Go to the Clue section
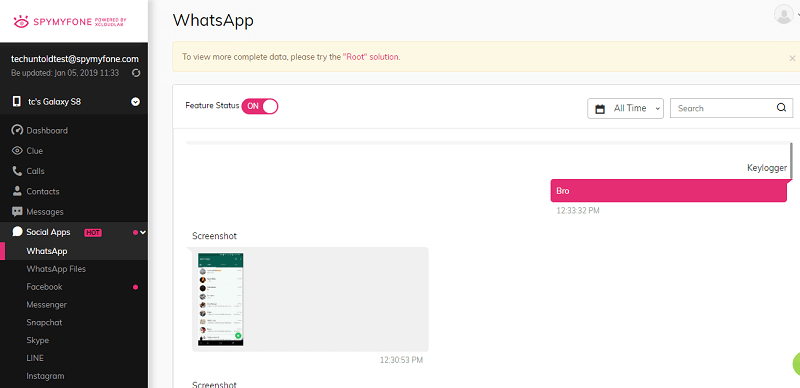800x388 pixels. pos(35,151)
